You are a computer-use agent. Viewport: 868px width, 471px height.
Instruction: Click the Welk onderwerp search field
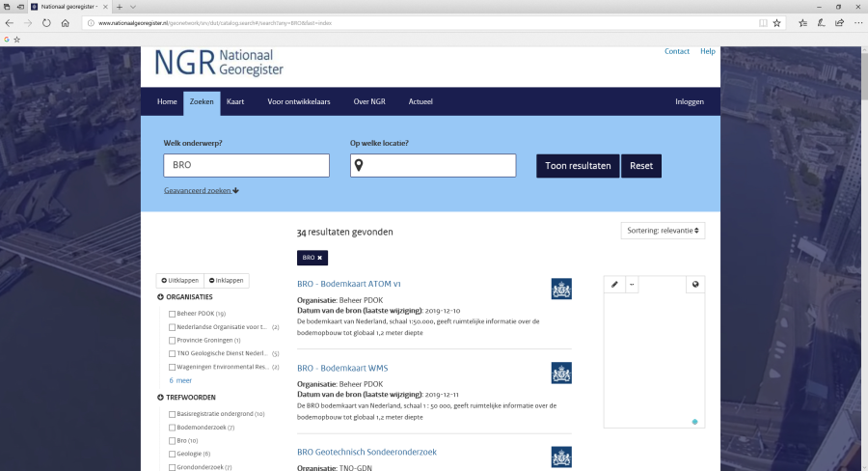pyautogui.click(x=247, y=165)
